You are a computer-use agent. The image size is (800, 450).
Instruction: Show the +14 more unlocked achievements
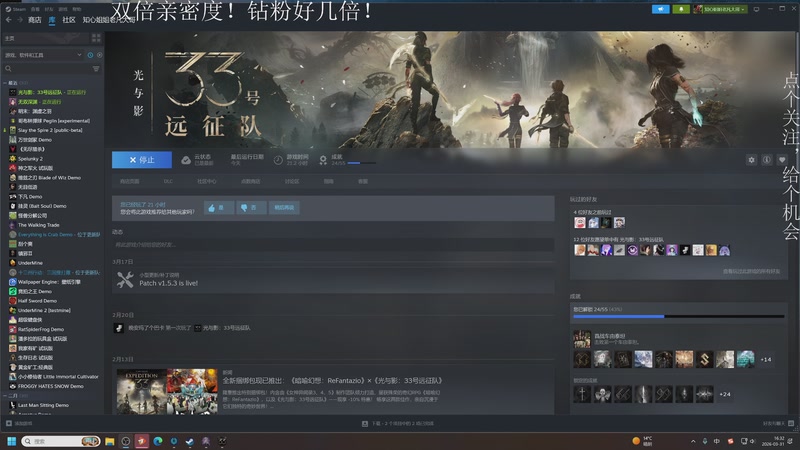pos(766,360)
